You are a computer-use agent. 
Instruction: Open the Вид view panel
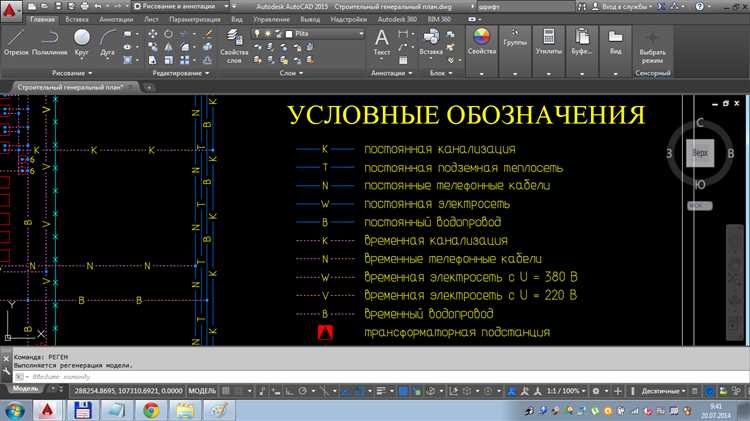click(615, 42)
